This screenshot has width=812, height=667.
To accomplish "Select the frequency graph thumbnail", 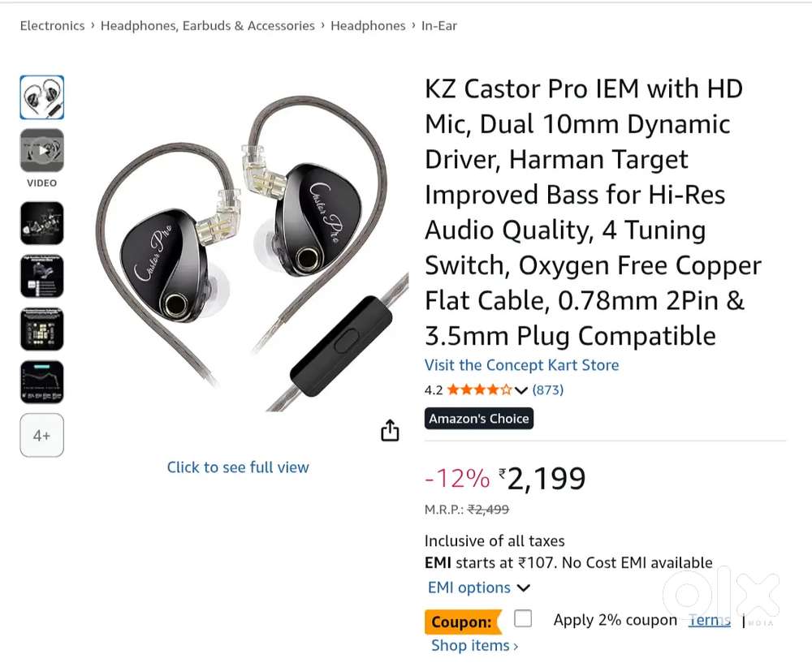I will tap(42, 382).
